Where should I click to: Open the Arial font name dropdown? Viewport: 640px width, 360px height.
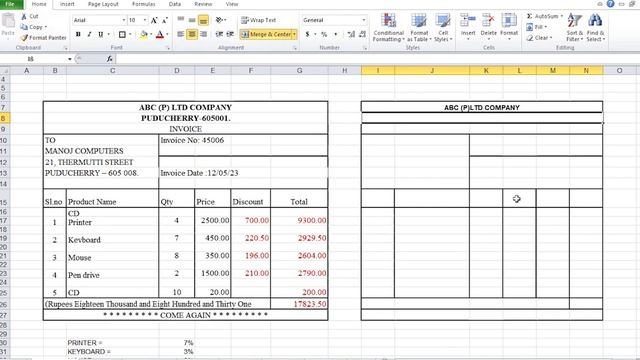(x=123, y=20)
